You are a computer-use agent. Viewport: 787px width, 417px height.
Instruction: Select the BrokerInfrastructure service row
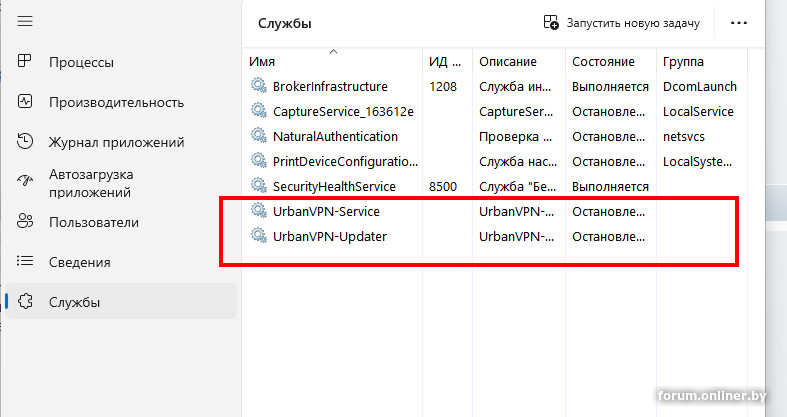[329, 86]
